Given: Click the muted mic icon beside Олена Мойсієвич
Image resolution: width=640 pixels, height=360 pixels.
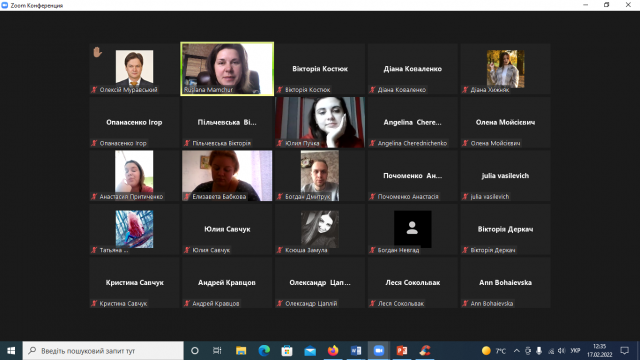Looking at the screenshot, I should tap(465, 143).
